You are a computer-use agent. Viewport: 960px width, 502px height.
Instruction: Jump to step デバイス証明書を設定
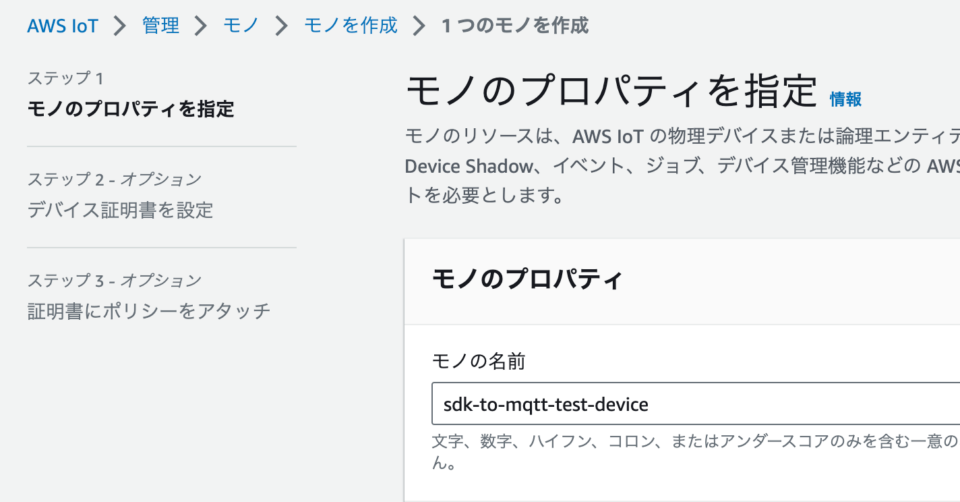120,210
